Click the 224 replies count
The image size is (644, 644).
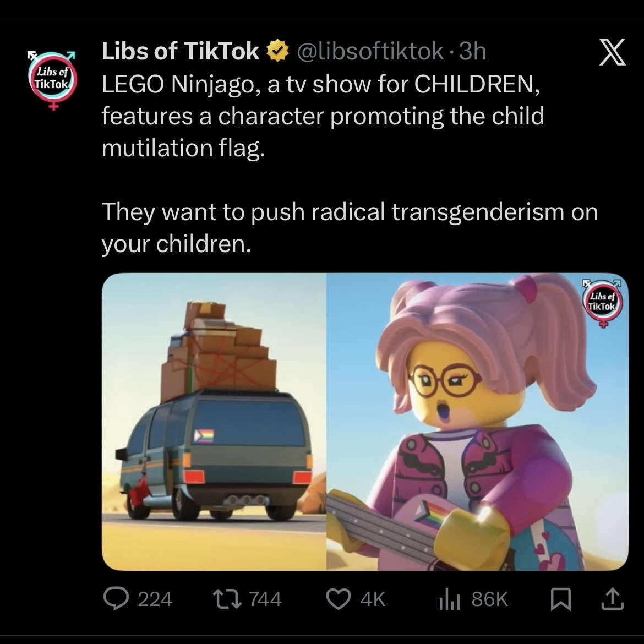tap(155, 599)
